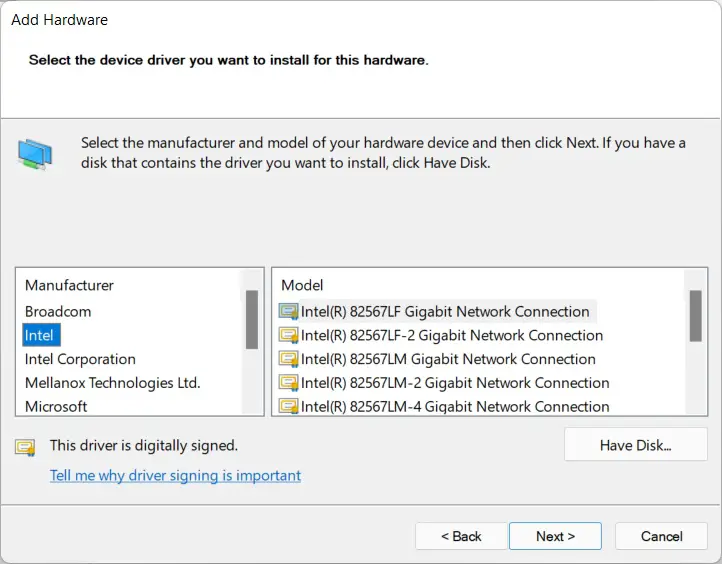Click the network computers icon
Image resolution: width=722 pixels, height=564 pixels.
pyautogui.click(x=35, y=155)
